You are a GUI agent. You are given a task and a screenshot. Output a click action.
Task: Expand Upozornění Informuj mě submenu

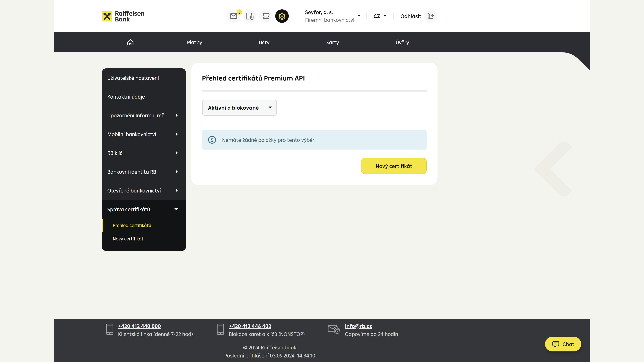[x=144, y=115]
